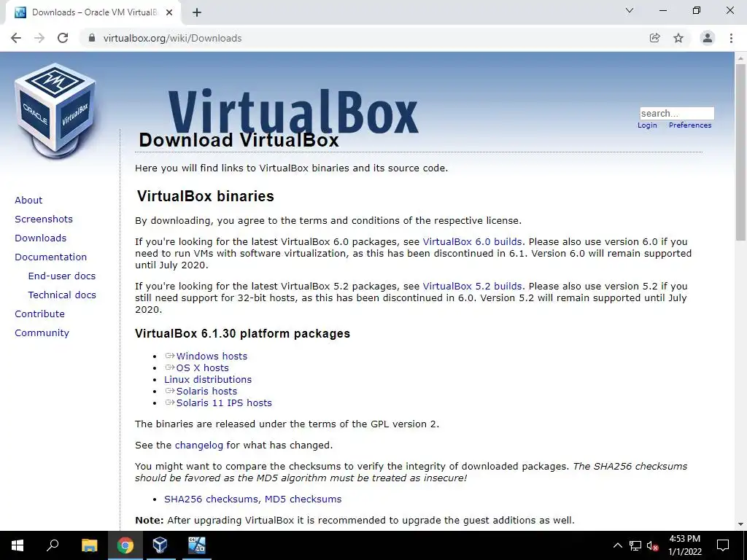747x560 pixels.
Task: Bookmark page with the star icon
Action: tap(678, 38)
